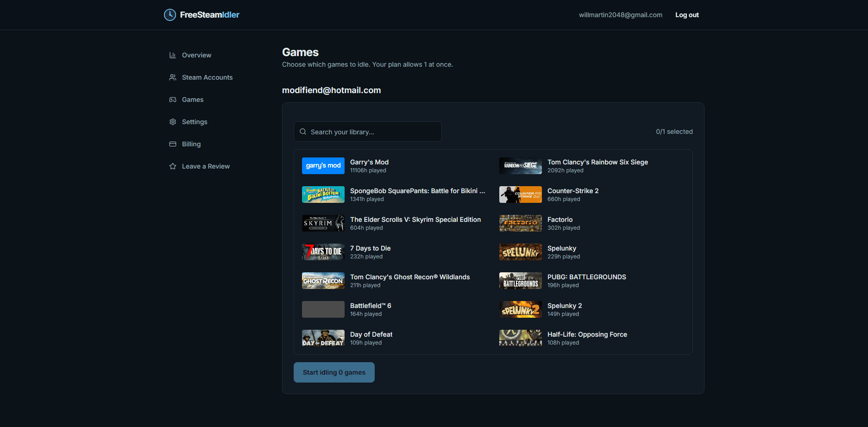Click the Spelunky 2 title text
This screenshot has height=427, width=868.
click(565, 306)
